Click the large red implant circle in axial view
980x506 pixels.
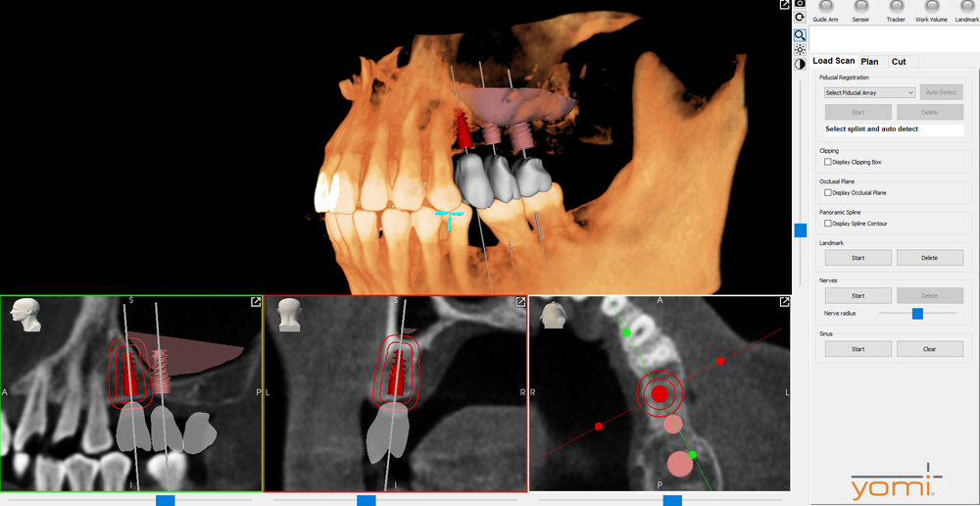[660, 393]
